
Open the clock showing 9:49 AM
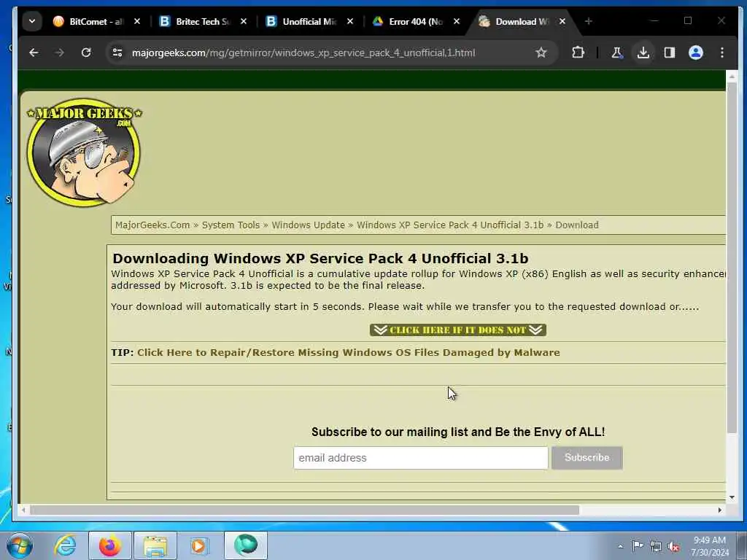click(x=710, y=546)
